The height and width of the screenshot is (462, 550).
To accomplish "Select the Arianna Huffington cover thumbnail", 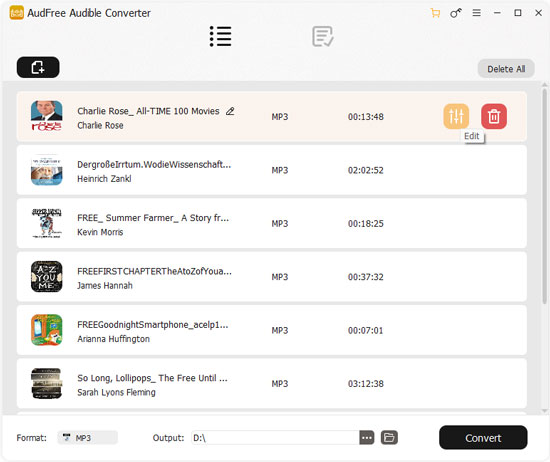I will coord(47,330).
